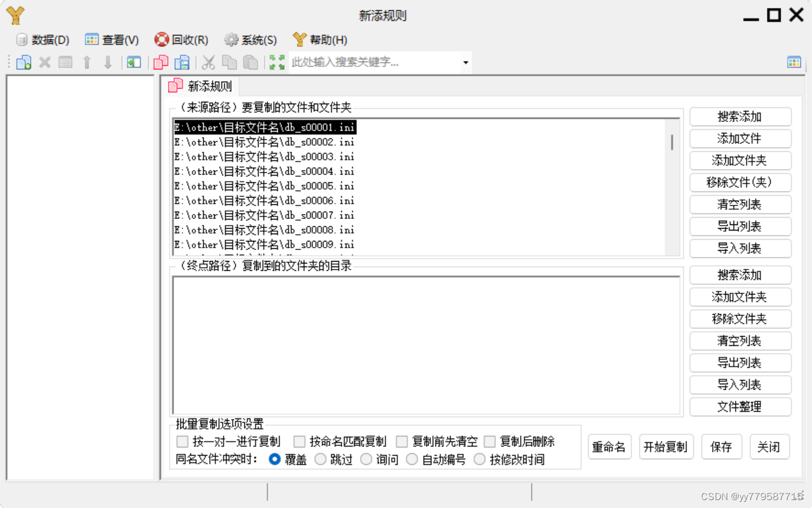
Task: Click the 关闭 button
Action: click(769, 447)
